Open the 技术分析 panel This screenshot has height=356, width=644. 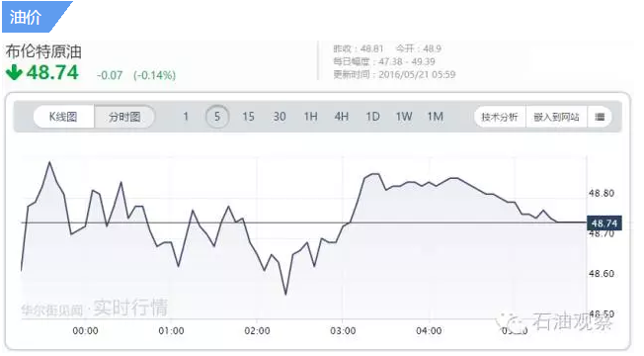pyautogui.click(x=500, y=117)
